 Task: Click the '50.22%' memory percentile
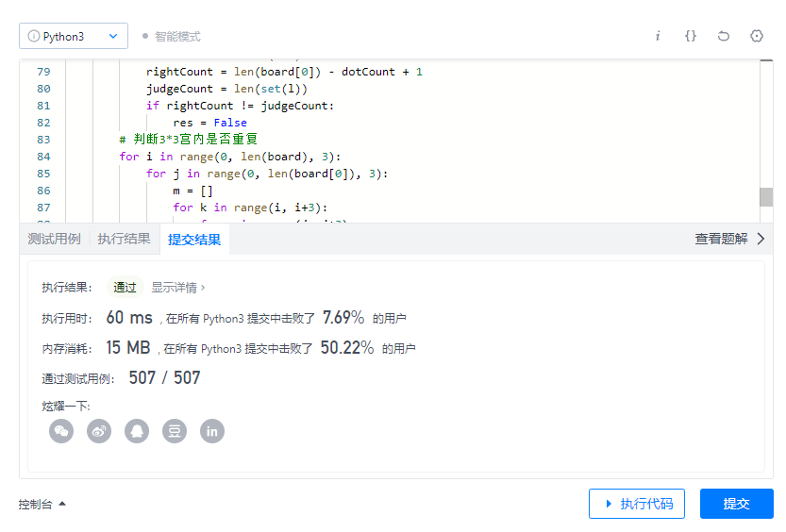pyautogui.click(x=347, y=348)
